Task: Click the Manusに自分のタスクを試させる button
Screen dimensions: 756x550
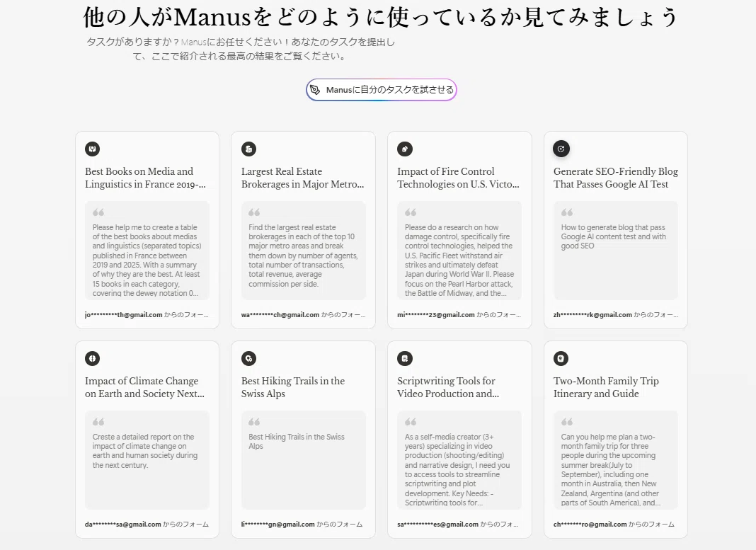Action: [x=382, y=90]
